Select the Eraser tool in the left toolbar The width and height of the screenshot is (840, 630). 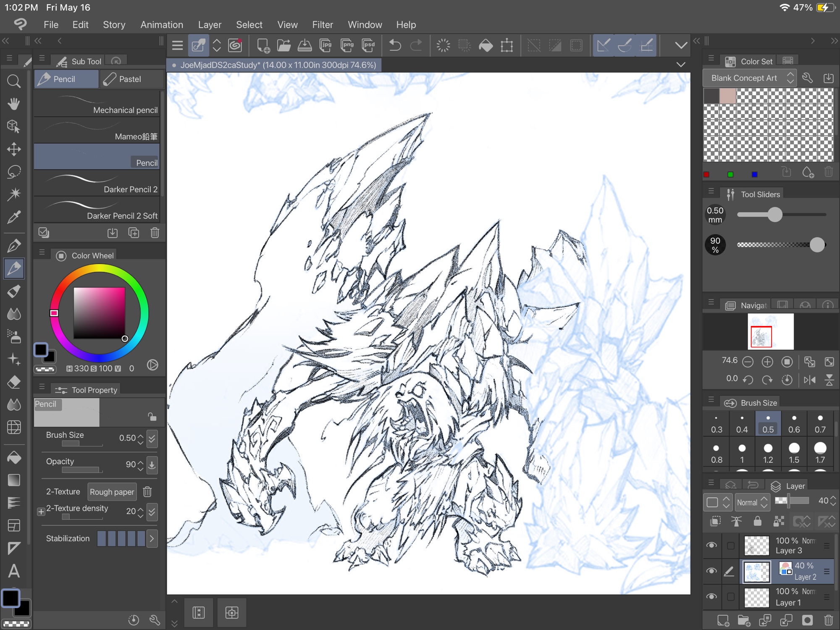(x=14, y=382)
